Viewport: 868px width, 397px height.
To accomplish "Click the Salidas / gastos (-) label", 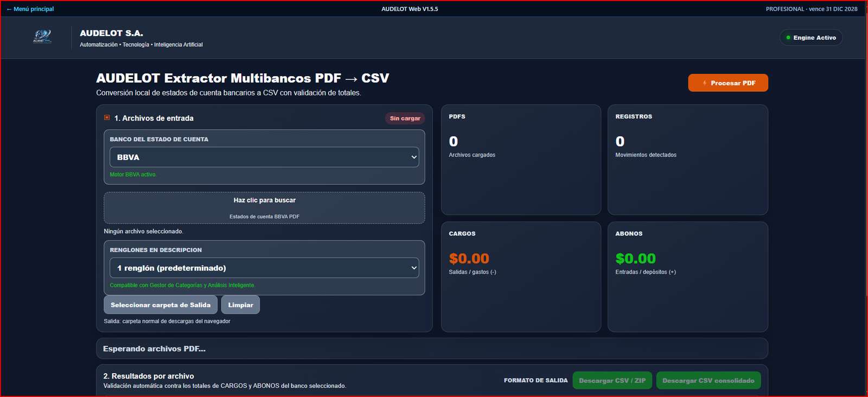I will click(473, 272).
